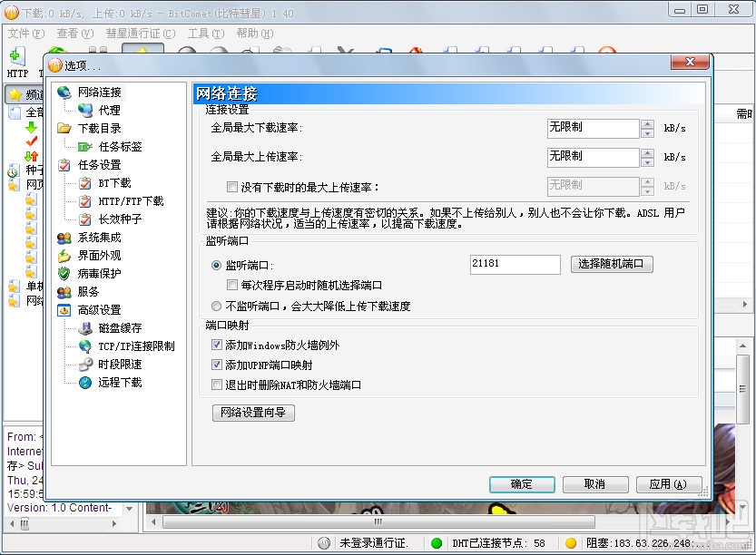Click the yellow 阻塞 status indicator

tap(570, 543)
